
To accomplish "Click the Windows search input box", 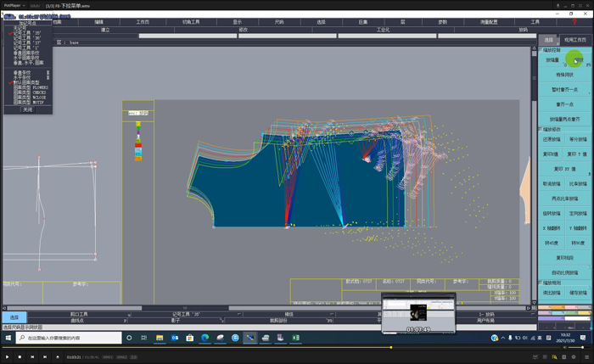I will [70, 338].
